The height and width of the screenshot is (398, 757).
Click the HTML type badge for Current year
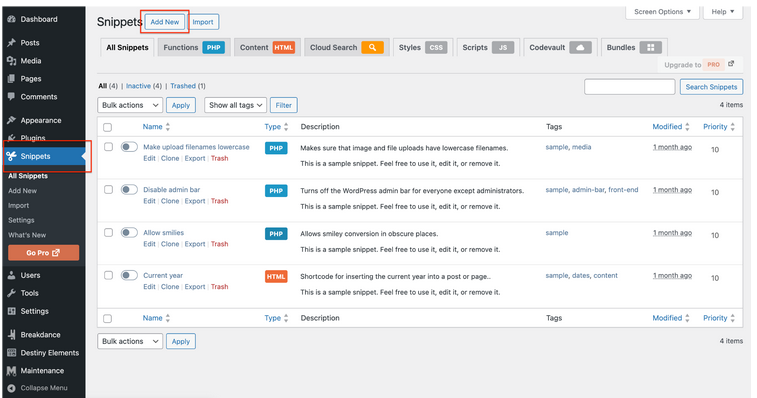(x=276, y=277)
